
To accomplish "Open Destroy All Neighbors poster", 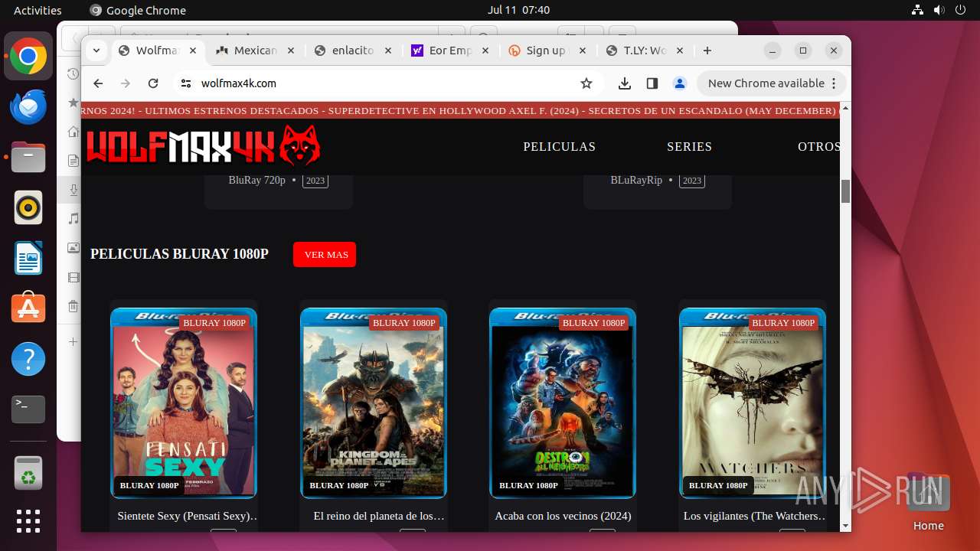I will pyautogui.click(x=563, y=403).
